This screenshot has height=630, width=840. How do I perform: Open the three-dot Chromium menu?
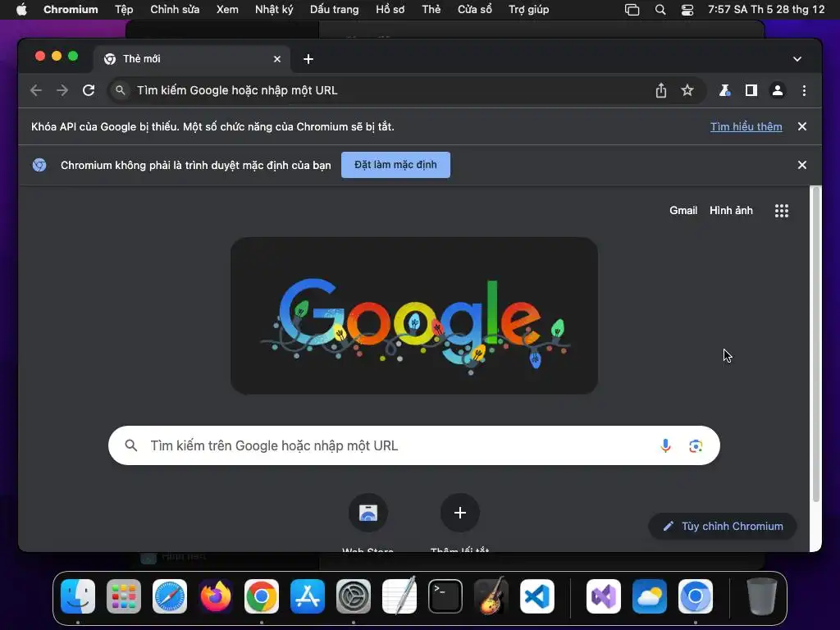click(x=804, y=90)
